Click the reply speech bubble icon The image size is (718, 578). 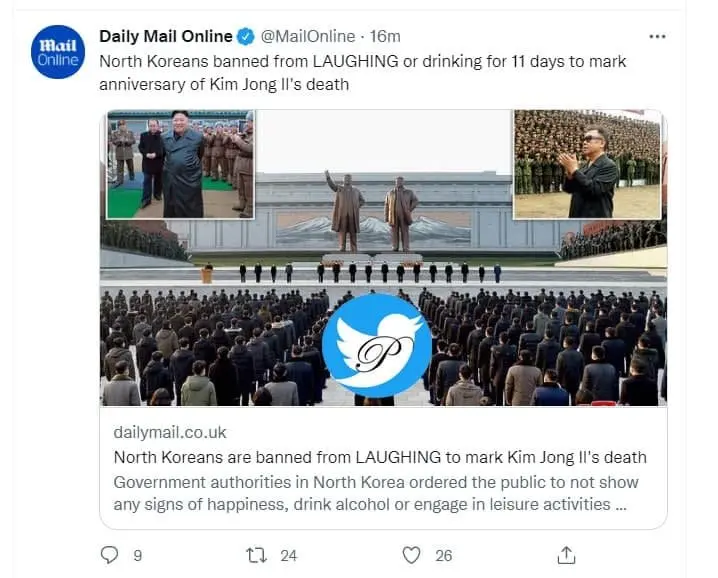pos(110,554)
